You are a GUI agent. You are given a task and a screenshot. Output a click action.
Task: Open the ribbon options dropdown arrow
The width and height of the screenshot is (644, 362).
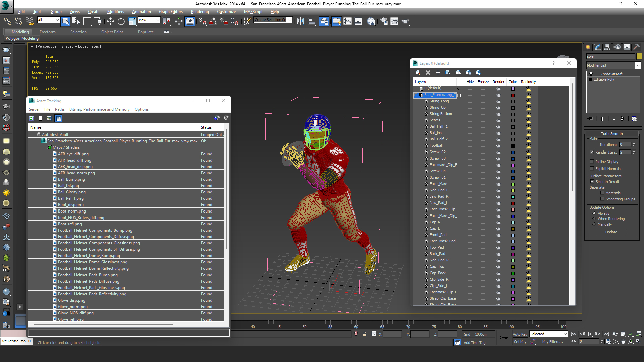tap(171, 32)
